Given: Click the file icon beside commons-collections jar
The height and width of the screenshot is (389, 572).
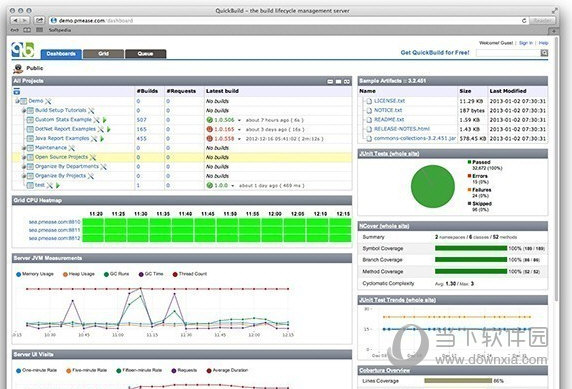Looking at the screenshot, I should (x=369, y=139).
